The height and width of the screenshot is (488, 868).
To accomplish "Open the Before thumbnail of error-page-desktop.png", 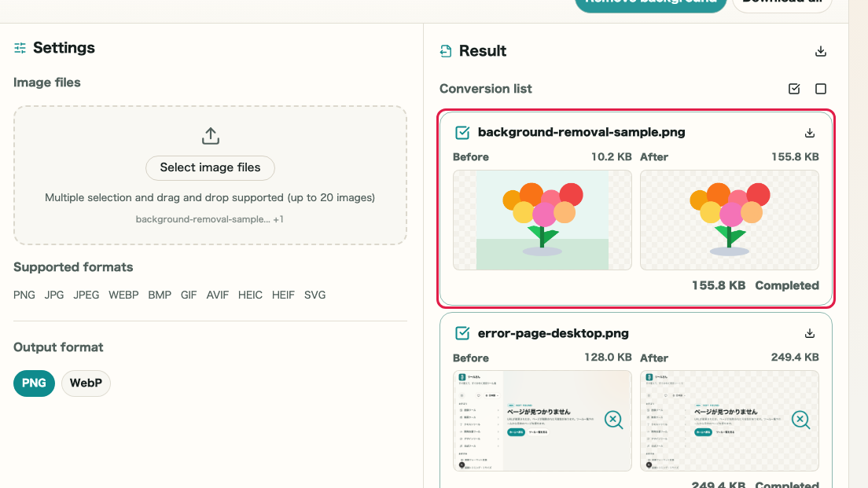I will (x=542, y=420).
